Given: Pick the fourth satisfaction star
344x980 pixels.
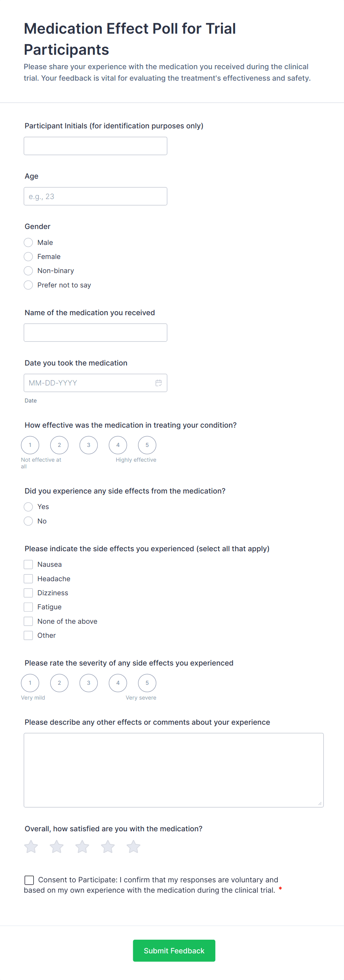Looking at the screenshot, I should 108,846.
